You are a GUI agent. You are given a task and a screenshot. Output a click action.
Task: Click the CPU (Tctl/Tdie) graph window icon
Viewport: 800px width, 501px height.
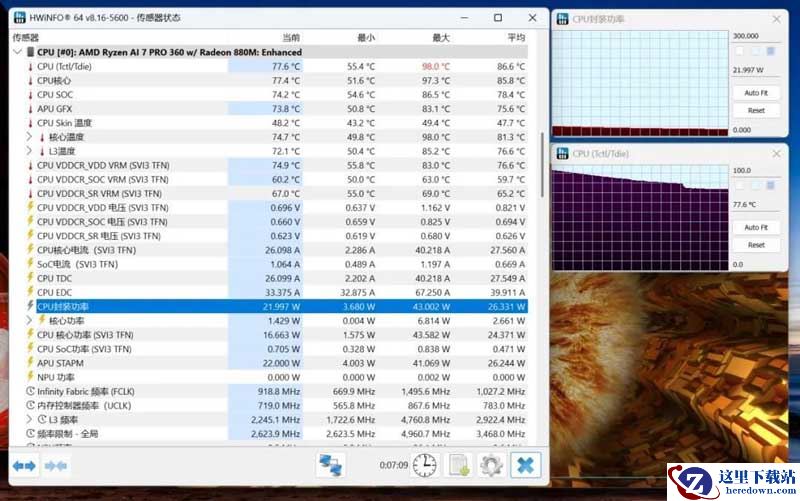click(562, 153)
